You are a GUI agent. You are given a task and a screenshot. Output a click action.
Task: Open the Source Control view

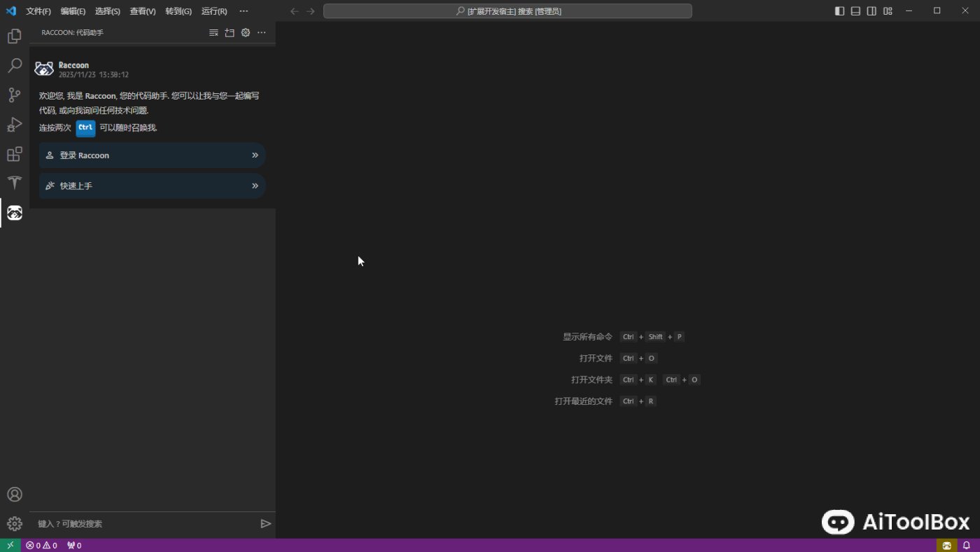(x=14, y=95)
